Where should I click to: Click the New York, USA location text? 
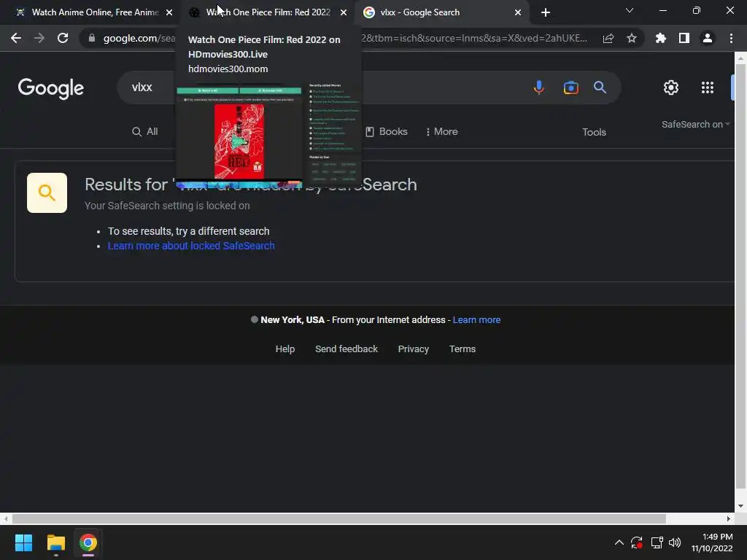293,320
